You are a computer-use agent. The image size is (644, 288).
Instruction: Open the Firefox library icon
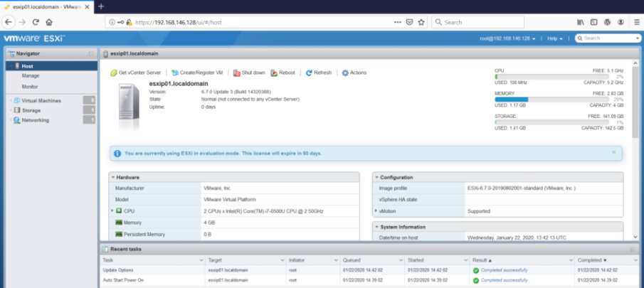click(581, 22)
